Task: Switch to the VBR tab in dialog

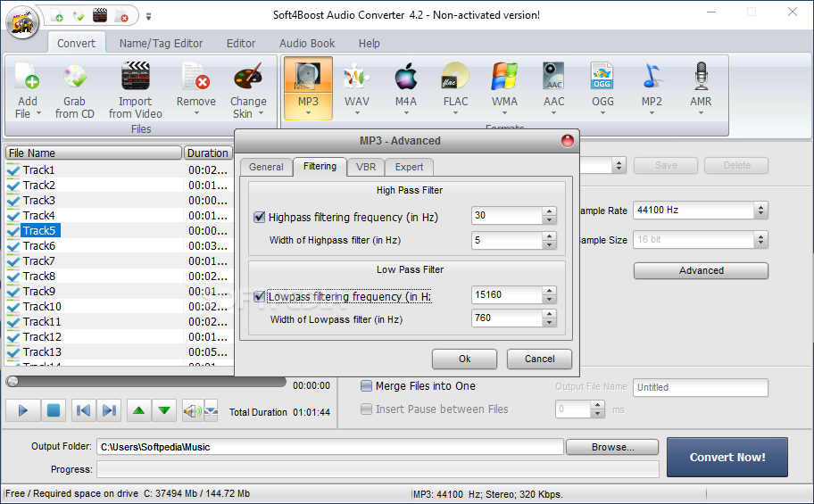Action: (366, 167)
